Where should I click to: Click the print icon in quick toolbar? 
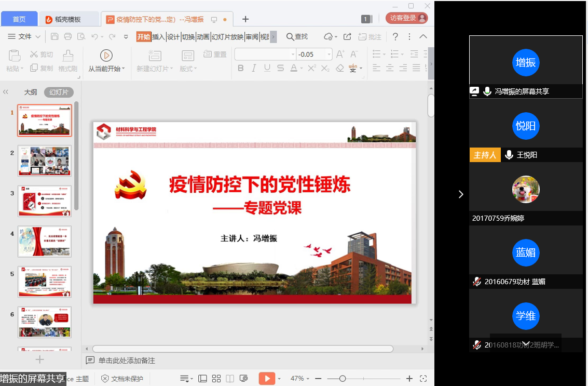point(68,36)
